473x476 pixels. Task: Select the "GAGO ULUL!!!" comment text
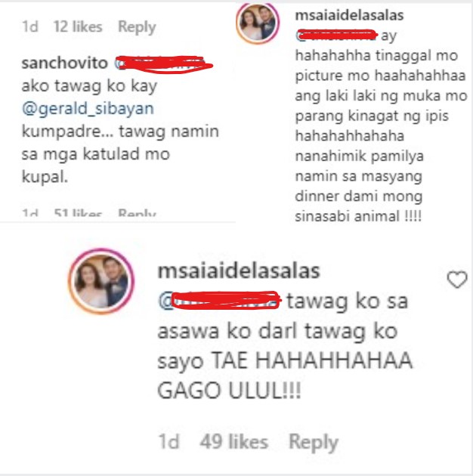pyautogui.click(x=229, y=391)
